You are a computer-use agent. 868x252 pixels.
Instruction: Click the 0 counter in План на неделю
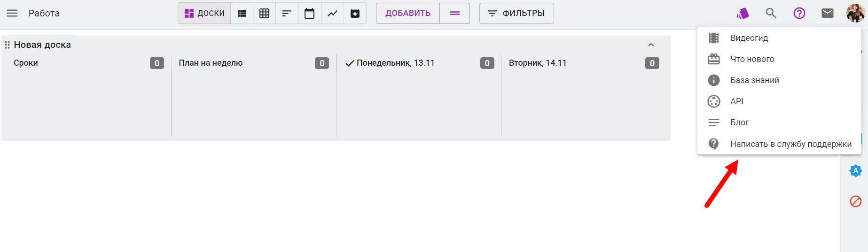pyautogui.click(x=322, y=63)
